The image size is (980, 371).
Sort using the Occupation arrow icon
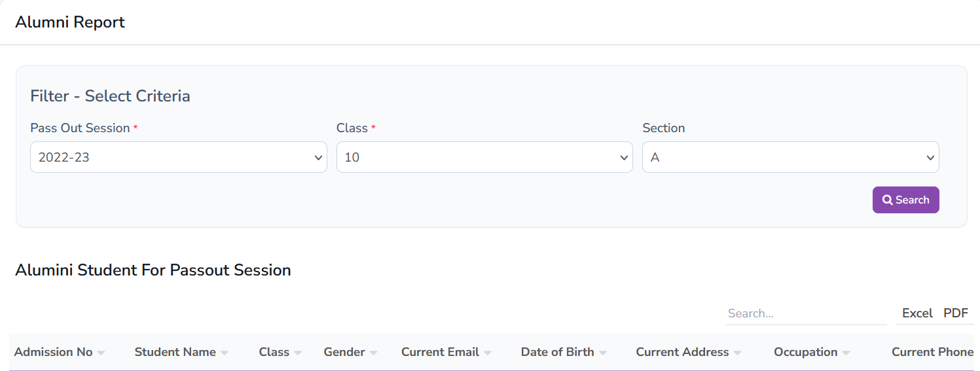tap(846, 353)
